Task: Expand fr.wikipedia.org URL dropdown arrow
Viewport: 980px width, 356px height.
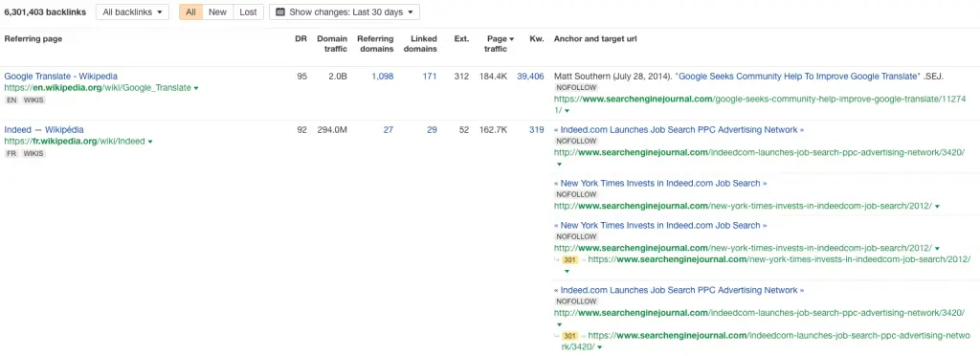Action: 150,142
